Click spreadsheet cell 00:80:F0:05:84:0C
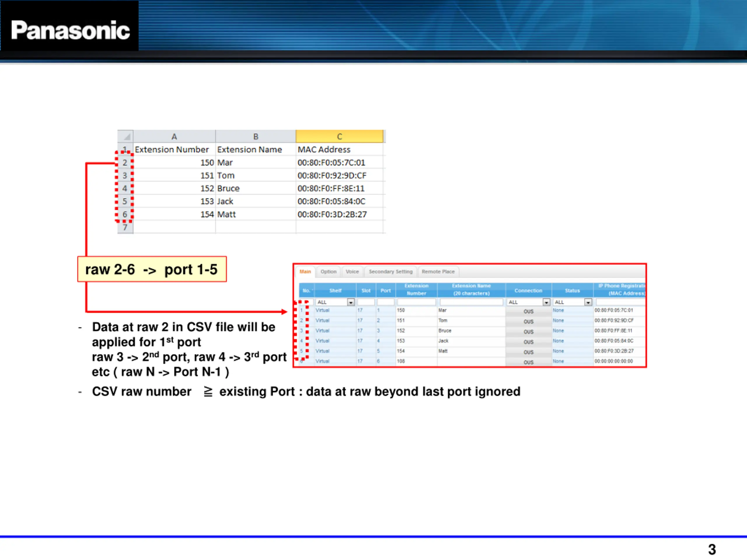This screenshot has width=747, height=560. [339, 201]
